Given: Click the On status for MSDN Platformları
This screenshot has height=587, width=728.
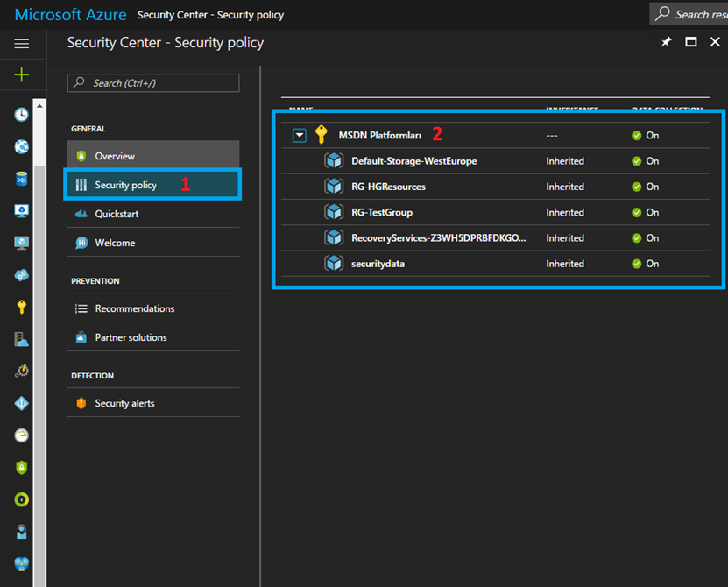Looking at the screenshot, I should (646, 135).
